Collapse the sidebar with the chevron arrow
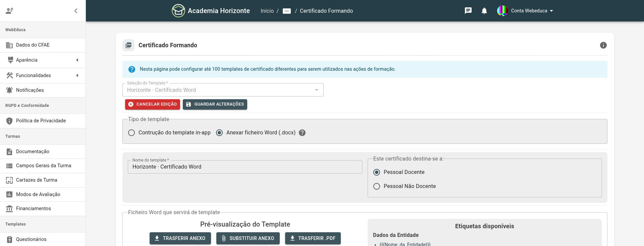The image size is (644, 246). pos(76,11)
